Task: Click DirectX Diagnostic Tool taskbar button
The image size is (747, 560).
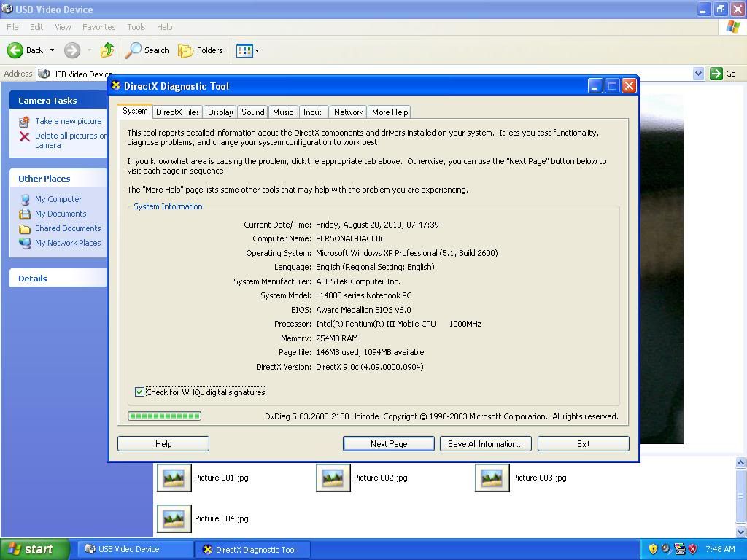Action: tap(253, 550)
